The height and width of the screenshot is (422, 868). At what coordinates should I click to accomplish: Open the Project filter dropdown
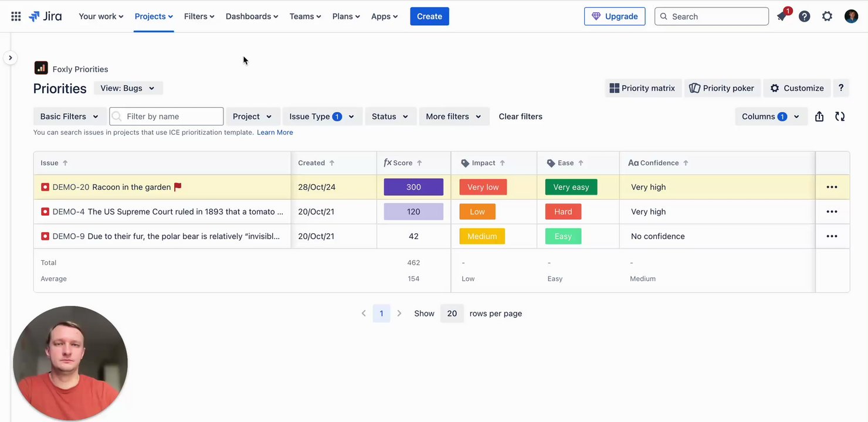pos(253,117)
